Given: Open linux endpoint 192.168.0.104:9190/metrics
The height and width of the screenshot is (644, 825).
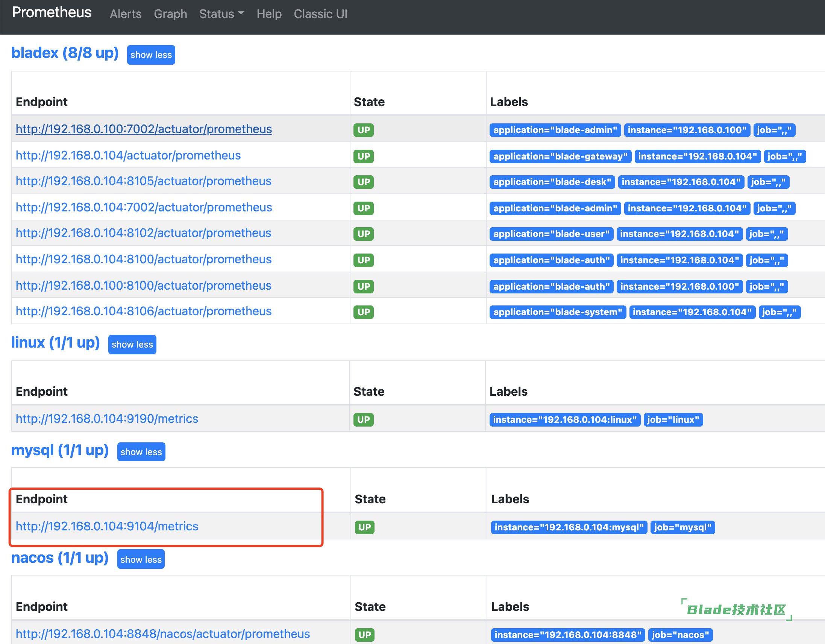Looking at the screenshot, I should 107,419.
